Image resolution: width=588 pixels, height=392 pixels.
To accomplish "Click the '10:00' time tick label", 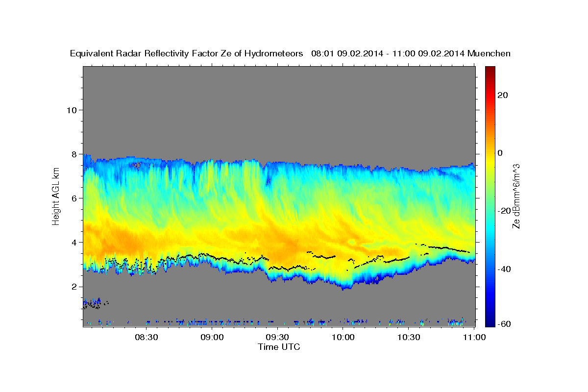I will coord(343,337).
